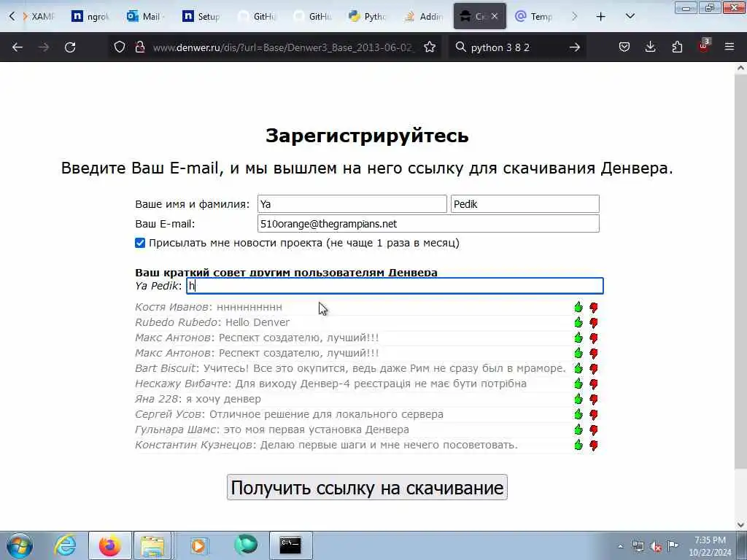Switch to the Adding tab
The height and width of the screenshot is (560, 747).
click(x=423, y=16)
